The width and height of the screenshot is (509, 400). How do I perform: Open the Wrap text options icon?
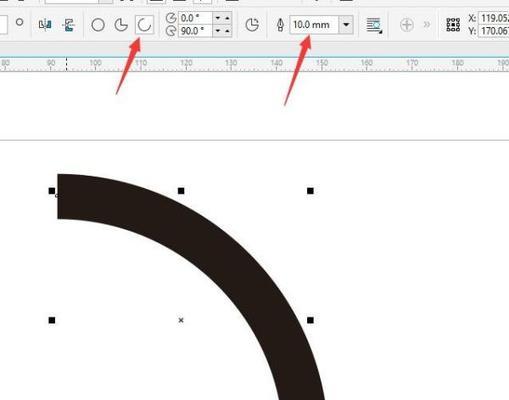tap(374, 25)
